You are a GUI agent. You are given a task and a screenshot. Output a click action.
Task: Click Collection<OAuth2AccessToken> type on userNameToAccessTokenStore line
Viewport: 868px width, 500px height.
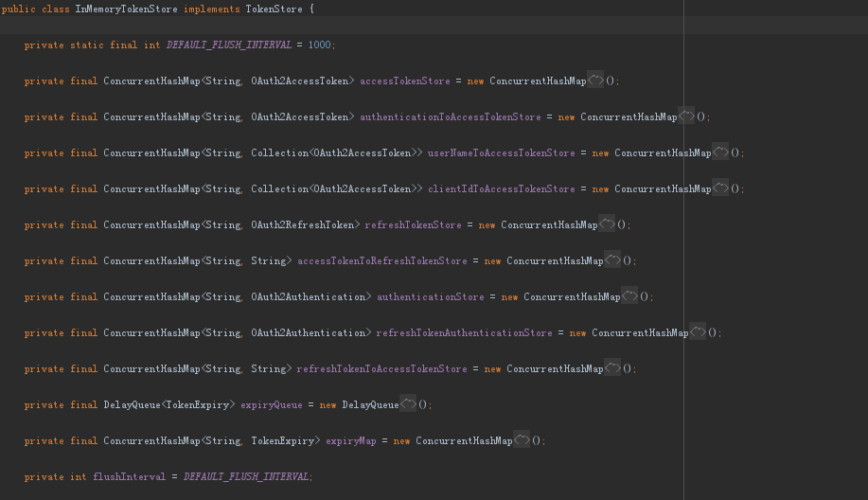coord(334,152)
